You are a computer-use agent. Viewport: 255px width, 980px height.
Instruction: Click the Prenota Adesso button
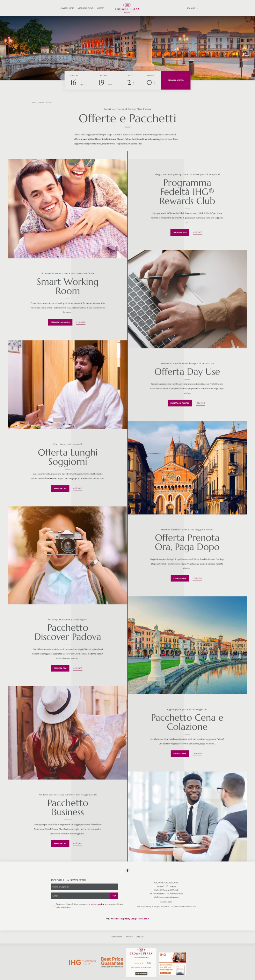(176, 80)
